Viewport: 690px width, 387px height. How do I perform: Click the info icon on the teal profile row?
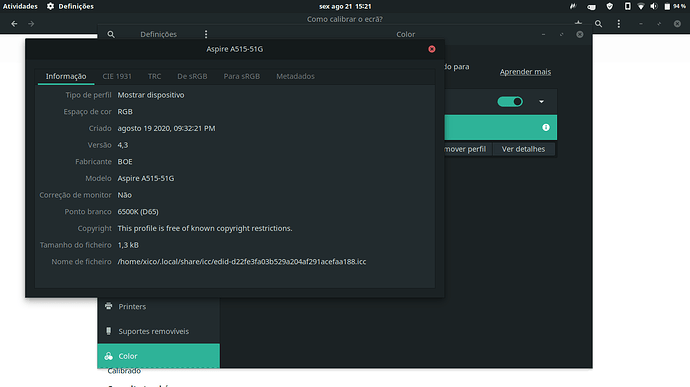coord(546,127)
